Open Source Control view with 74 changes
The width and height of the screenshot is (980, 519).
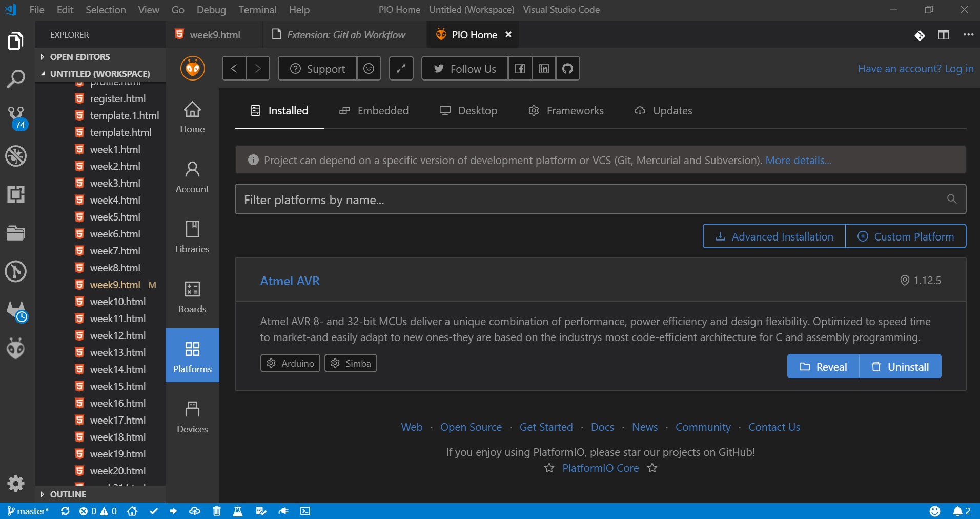click(x=16, y=118)
